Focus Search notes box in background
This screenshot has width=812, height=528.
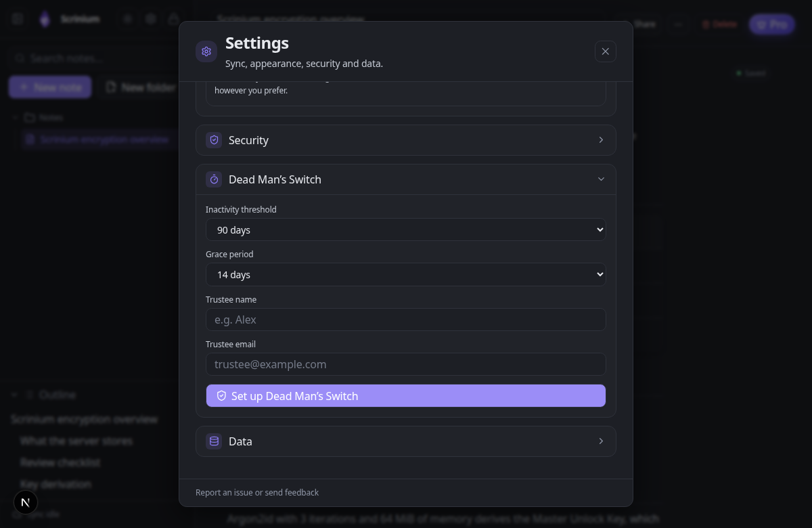(x=95, y=59)
